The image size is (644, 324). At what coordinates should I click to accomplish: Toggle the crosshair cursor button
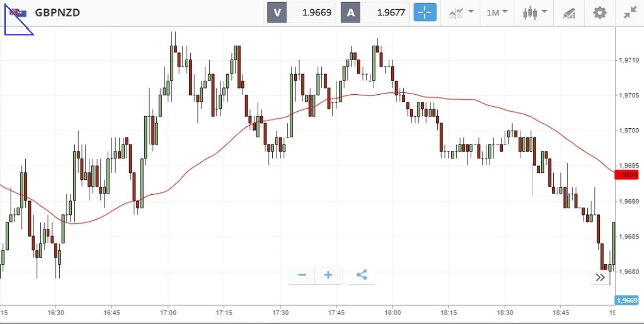coord(425,13)
